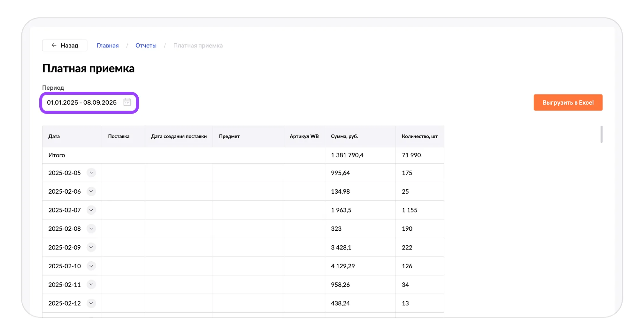644x335 pixels.
Task: Expand the 2025-02-11 row
Action: (91, 285)
